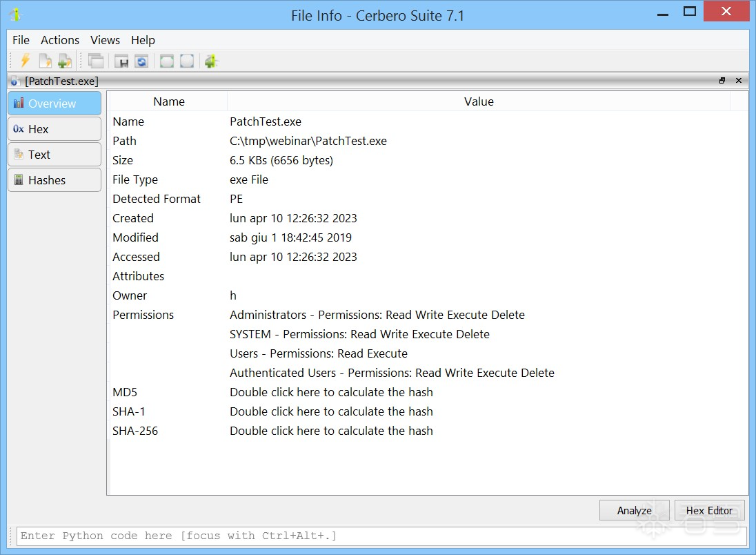
Task: Click the green plus dog toolbar icon
Action: (x=211, y=61)
